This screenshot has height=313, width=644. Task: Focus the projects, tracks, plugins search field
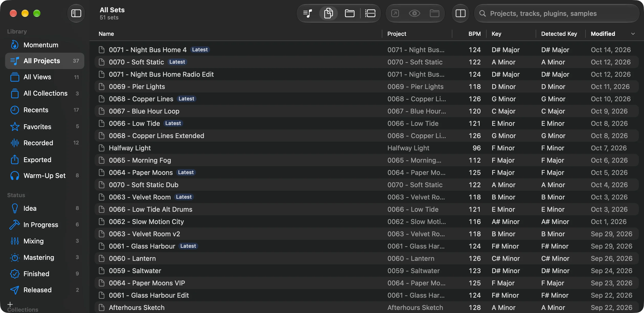pyautogui.click(x=557, y=13)
